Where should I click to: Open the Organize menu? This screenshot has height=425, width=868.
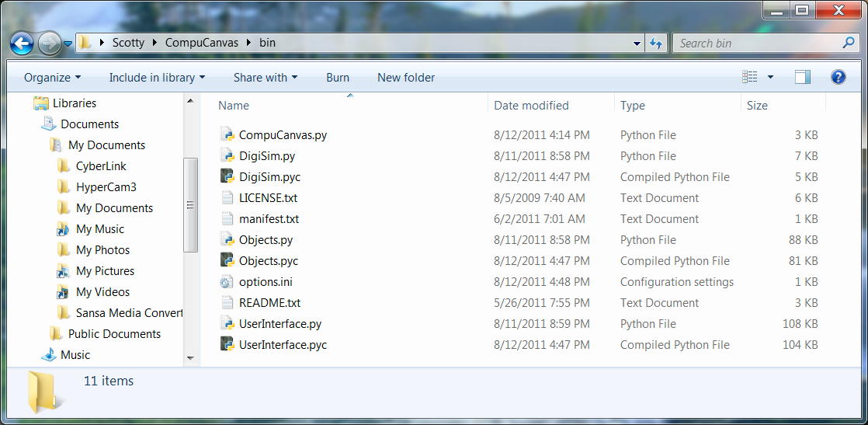click(x=52, y=78)
